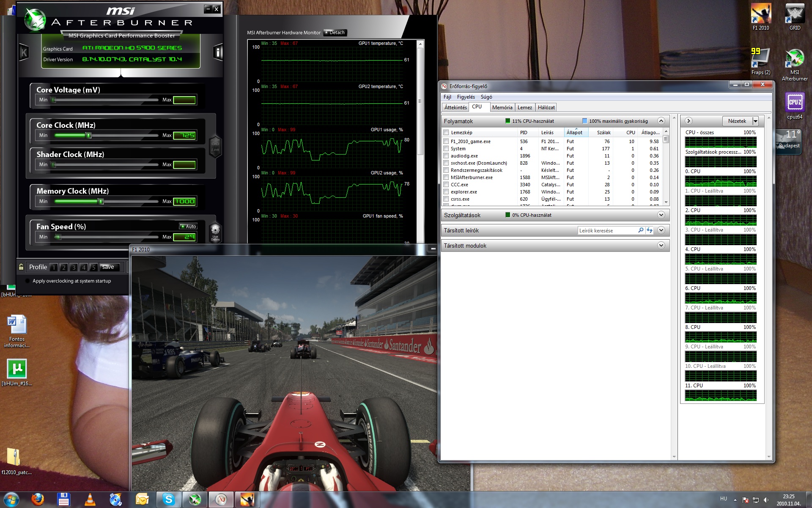Switch to the Hálózat tab

tap(546, 108)
